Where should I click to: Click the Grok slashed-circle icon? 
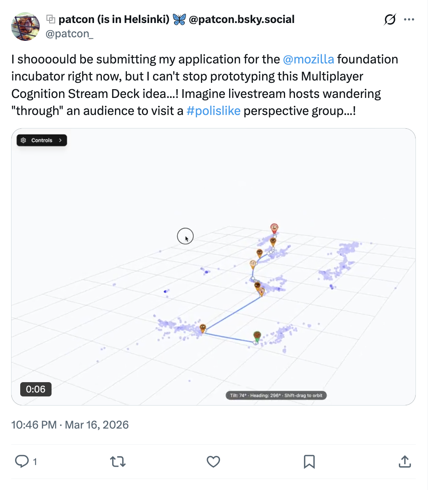[390, 19]
